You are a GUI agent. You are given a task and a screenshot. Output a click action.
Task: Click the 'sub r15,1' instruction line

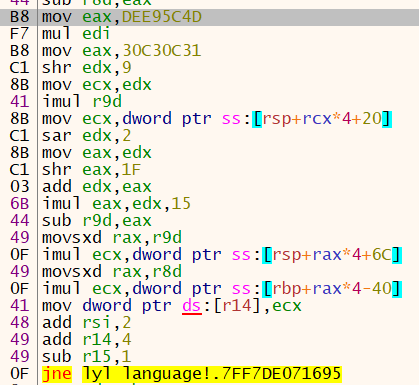tap(87, 357)
